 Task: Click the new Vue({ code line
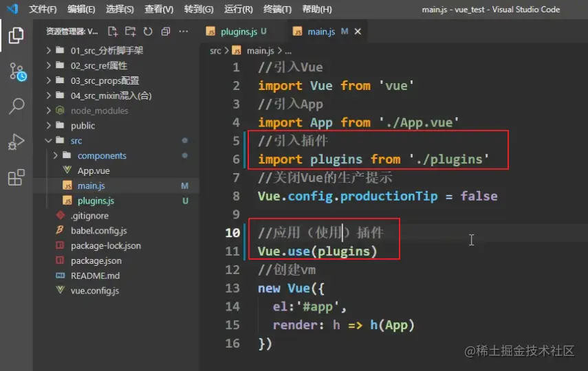[291, 288]
